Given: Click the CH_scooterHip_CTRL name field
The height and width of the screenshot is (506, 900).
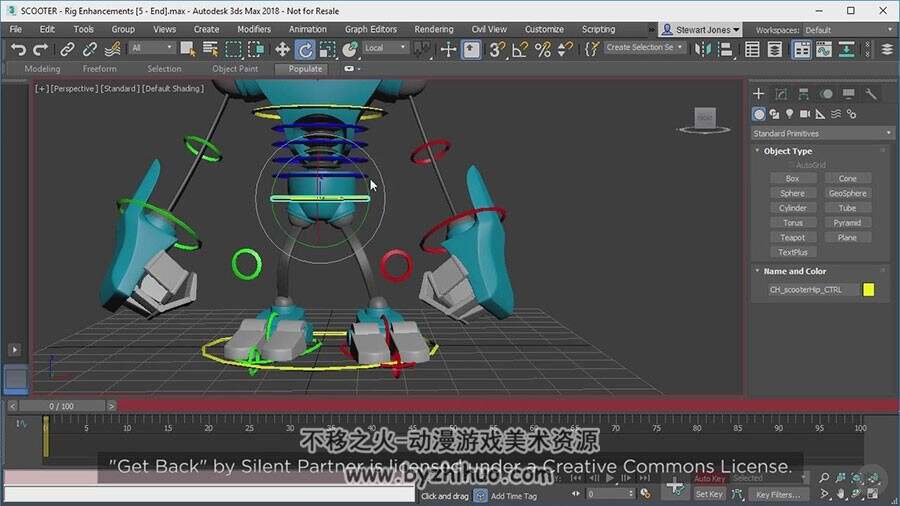Looking at the screenshot, I should [x=813, y=290].
